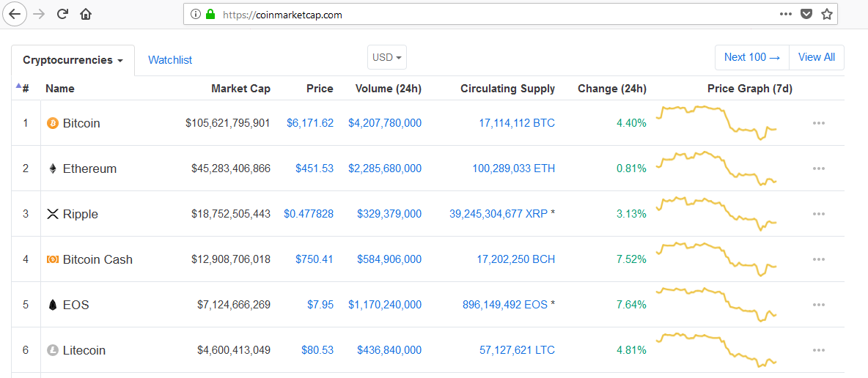Viewport: 868px width, 378px height.
Task: Open the more options dots for Litecoin row
Action: click(818, 349)
